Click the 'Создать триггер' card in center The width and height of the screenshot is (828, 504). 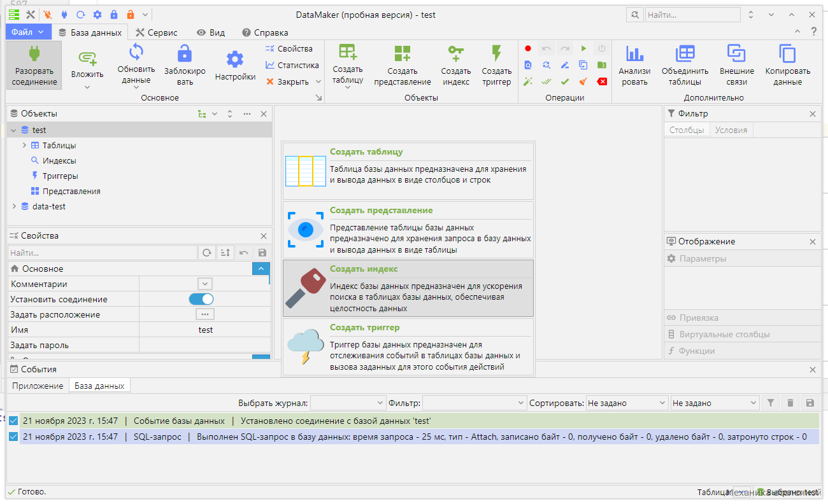408,347
